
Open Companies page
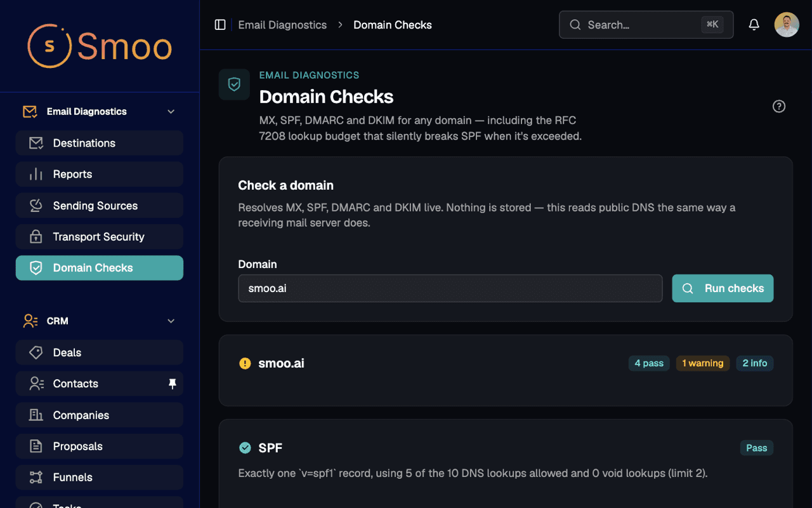[x=100, y=415]
